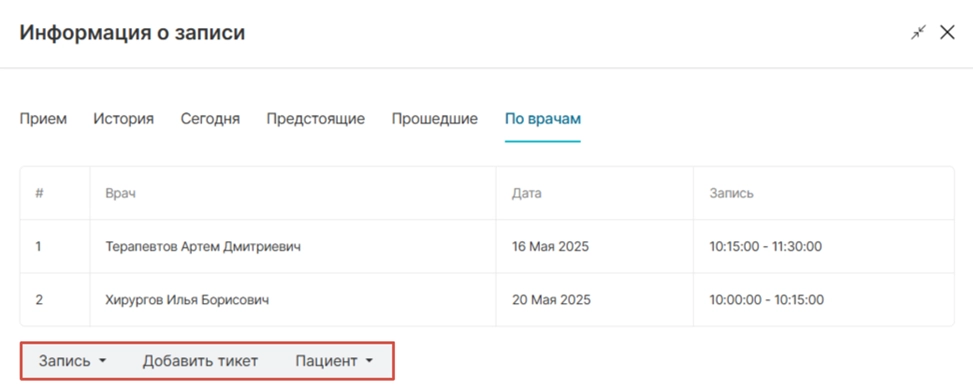
Task: Switch to the Прием tab
Action: (x=43, y=119)
